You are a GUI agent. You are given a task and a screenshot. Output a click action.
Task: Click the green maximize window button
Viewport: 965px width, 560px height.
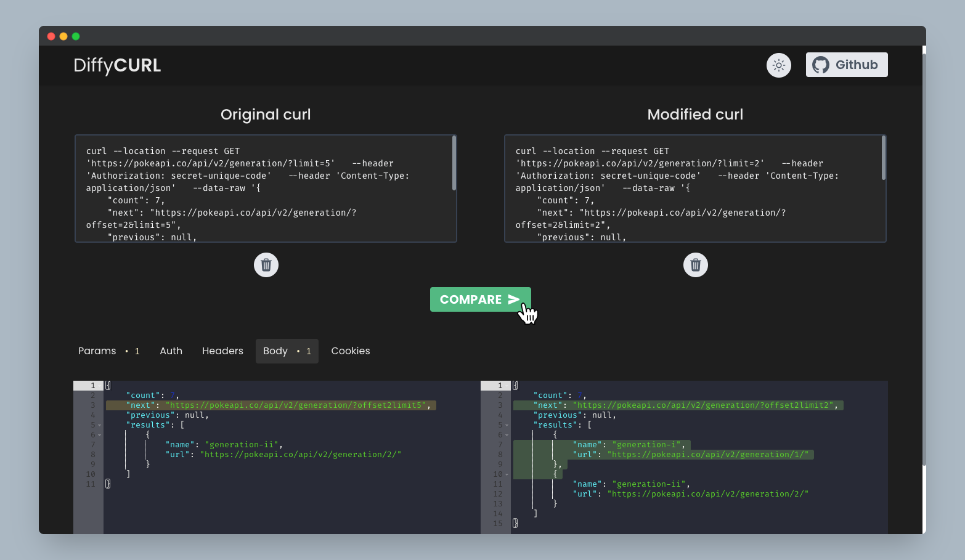(x=76, y=36)
